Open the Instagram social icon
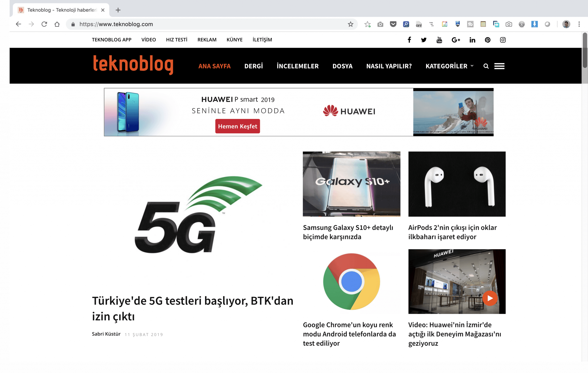 point(503,40)
